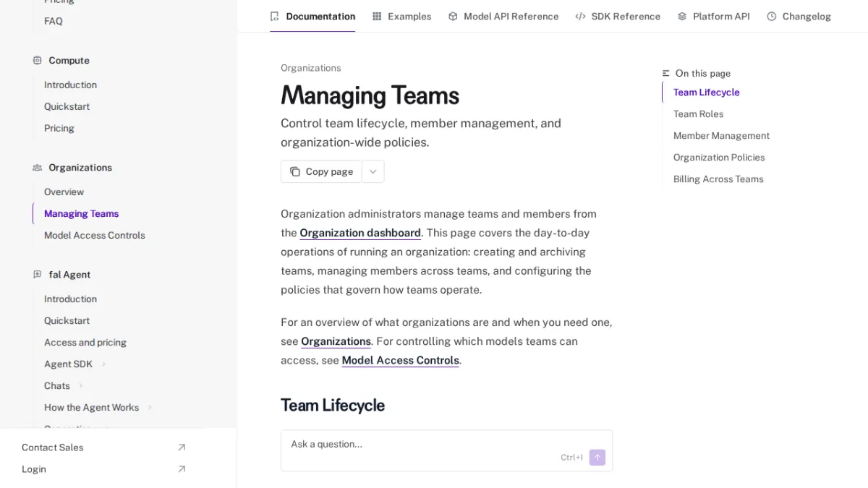The height and width of the screenshot is (488, 868).
Task: Open Compute Pricing in sidebar
Action: pyautogui.click(x=59, y=128)
